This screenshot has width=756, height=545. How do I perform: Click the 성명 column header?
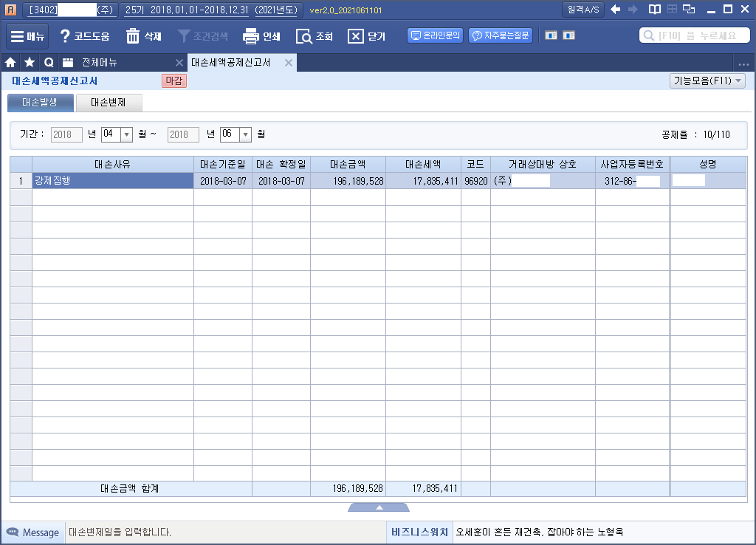708,165
